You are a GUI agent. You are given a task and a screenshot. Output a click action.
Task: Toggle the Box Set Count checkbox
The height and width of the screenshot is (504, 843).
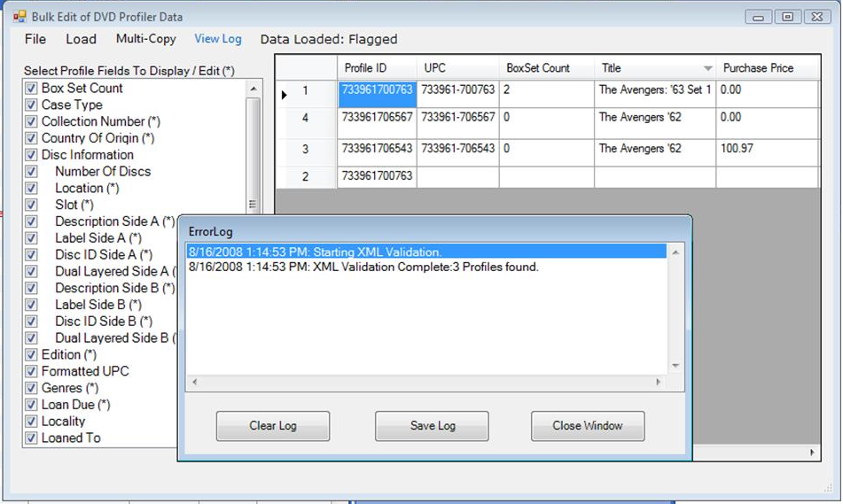click(x=31, y=88)
